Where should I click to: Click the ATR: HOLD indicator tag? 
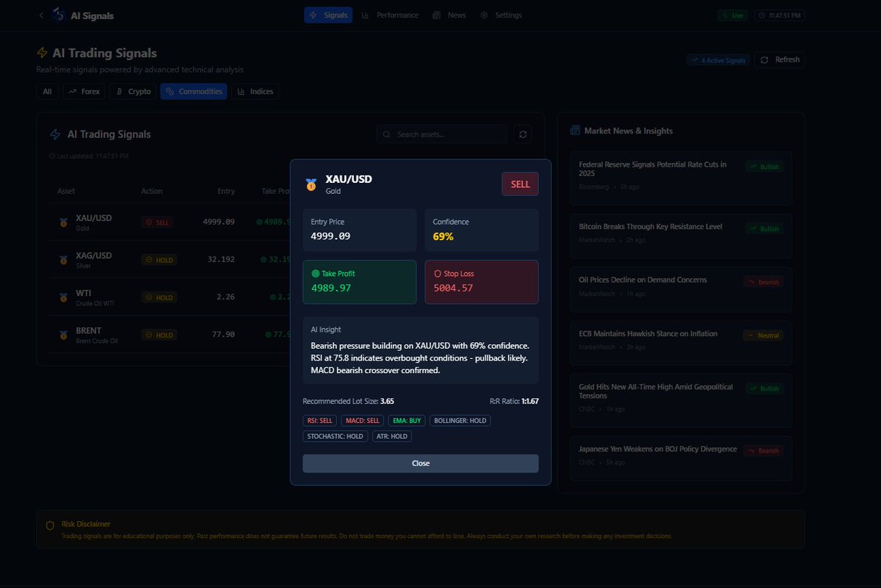click(391, 436)
